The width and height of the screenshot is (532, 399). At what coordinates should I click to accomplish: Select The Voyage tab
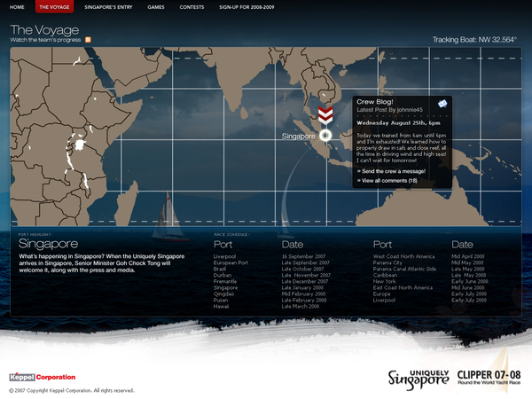(x=54, y=7)
